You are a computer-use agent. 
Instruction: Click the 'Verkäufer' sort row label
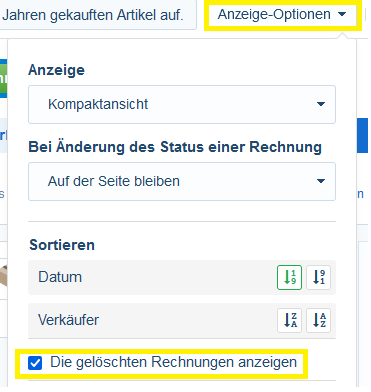tap(68, 320)
